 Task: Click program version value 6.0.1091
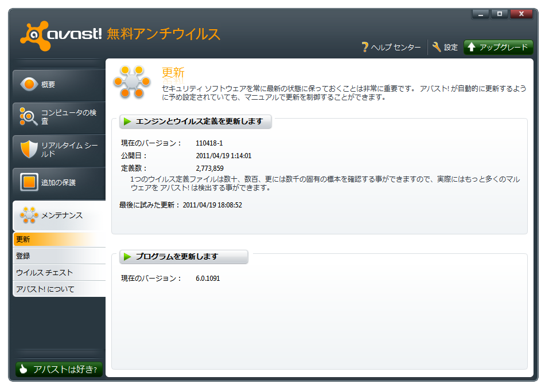pyautogui.click(x=208, y=279)
